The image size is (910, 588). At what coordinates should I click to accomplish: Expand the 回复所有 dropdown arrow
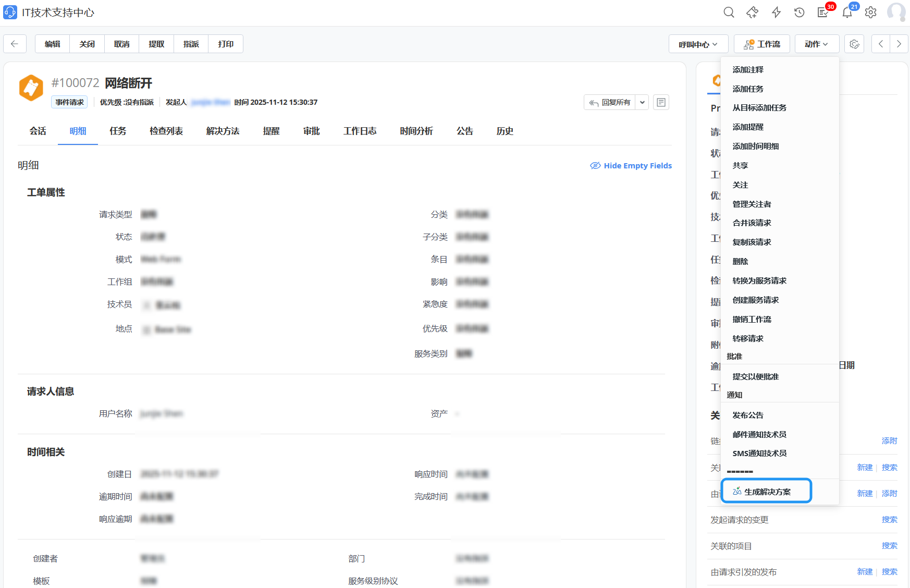(x=642, y=102)
